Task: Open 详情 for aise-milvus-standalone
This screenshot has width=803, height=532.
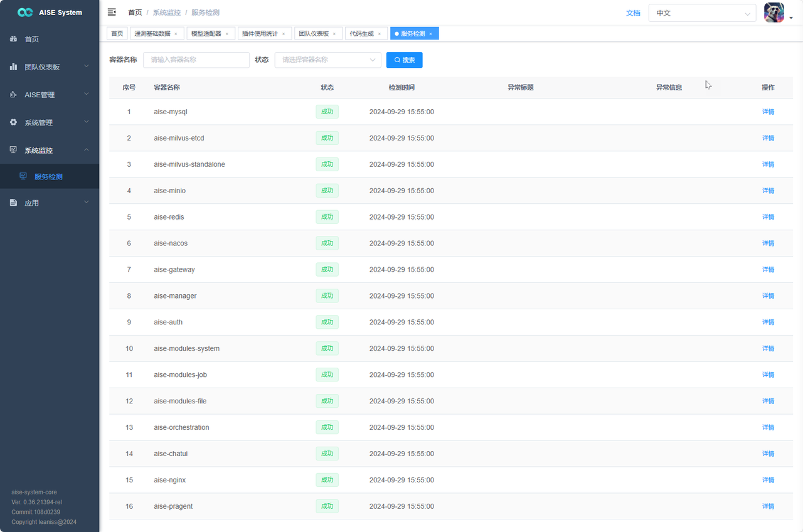Action: [x=768, y=164]
